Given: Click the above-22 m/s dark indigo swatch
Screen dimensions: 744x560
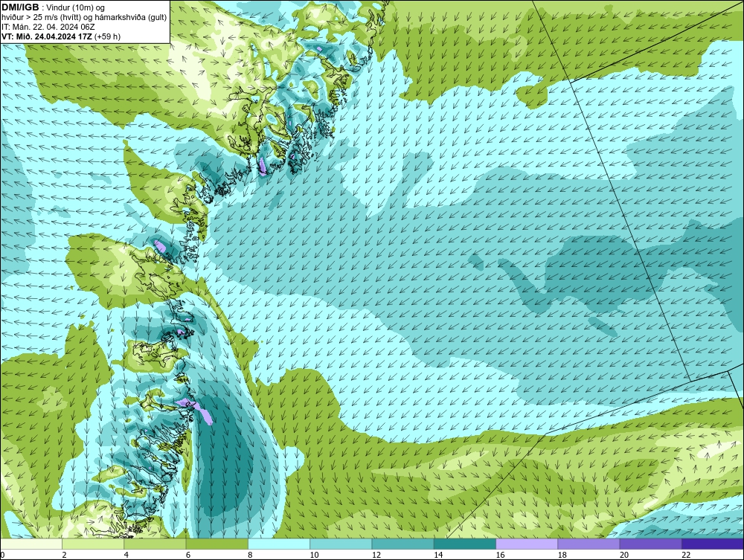Looking at the screenshot, I should [713, 544].
